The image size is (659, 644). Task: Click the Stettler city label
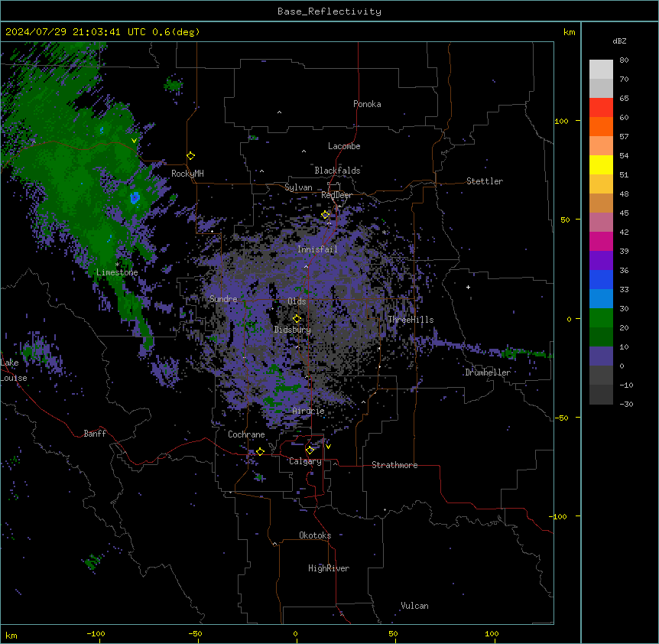coord(484,181)
